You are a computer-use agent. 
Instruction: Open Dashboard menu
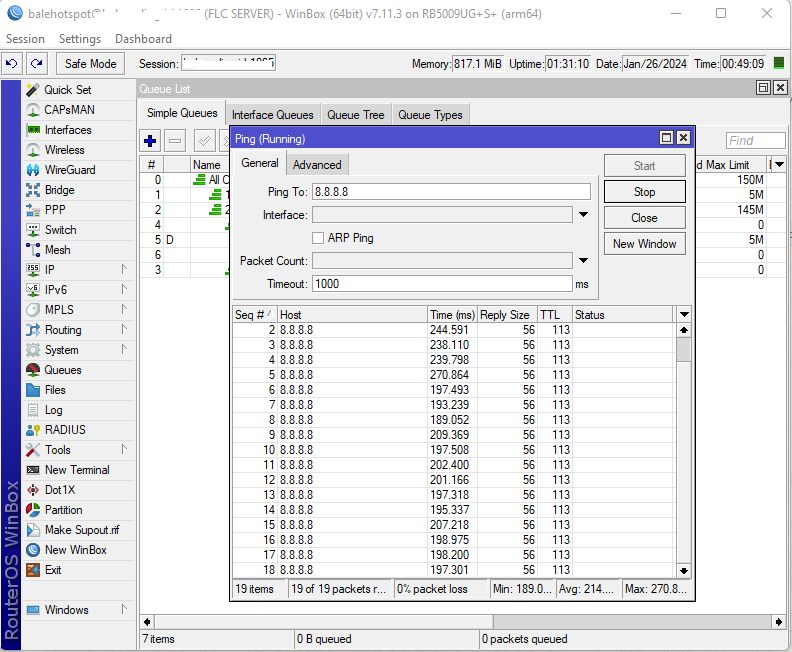[x=143, y=39]
